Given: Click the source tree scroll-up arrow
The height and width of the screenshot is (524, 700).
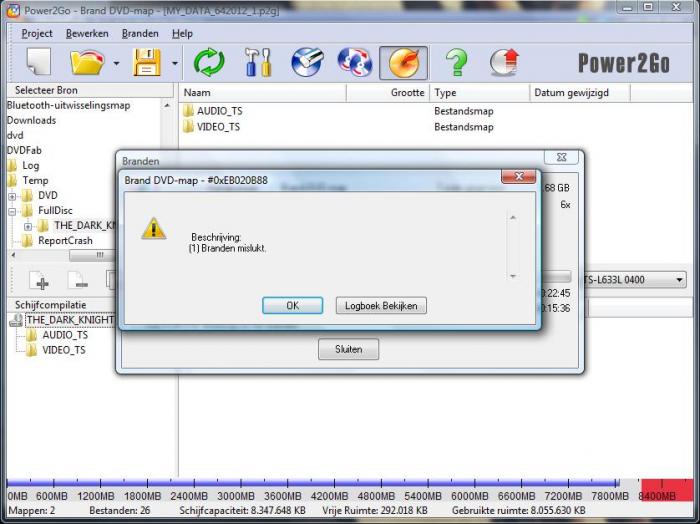Looking at the screenshot, I should 167,106.
